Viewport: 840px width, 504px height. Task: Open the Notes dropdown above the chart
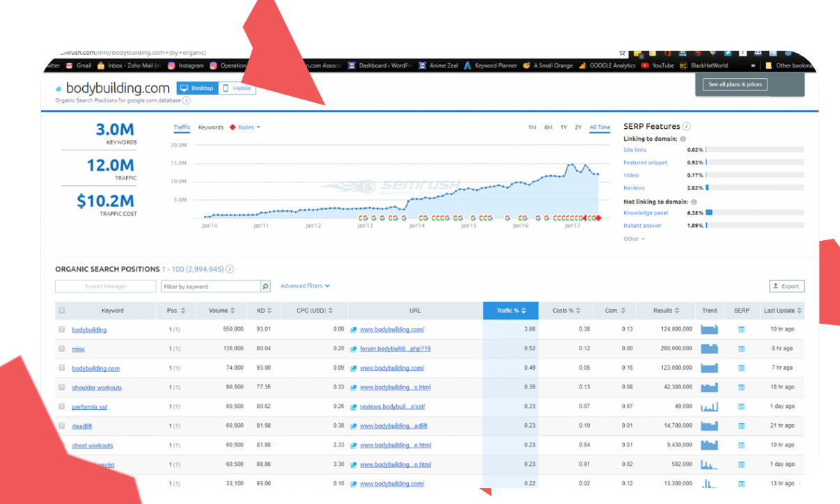pyautogui.click(x=249, y=127)
